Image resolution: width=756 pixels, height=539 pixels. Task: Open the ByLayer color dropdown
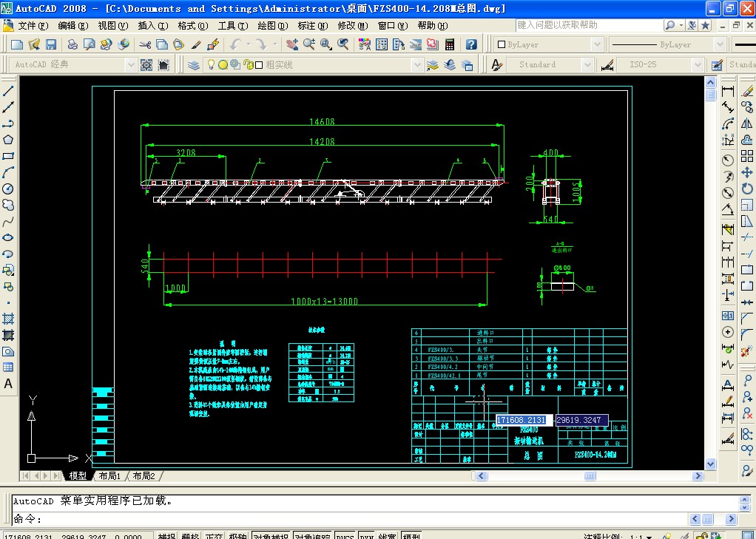[x=546, y=44]
